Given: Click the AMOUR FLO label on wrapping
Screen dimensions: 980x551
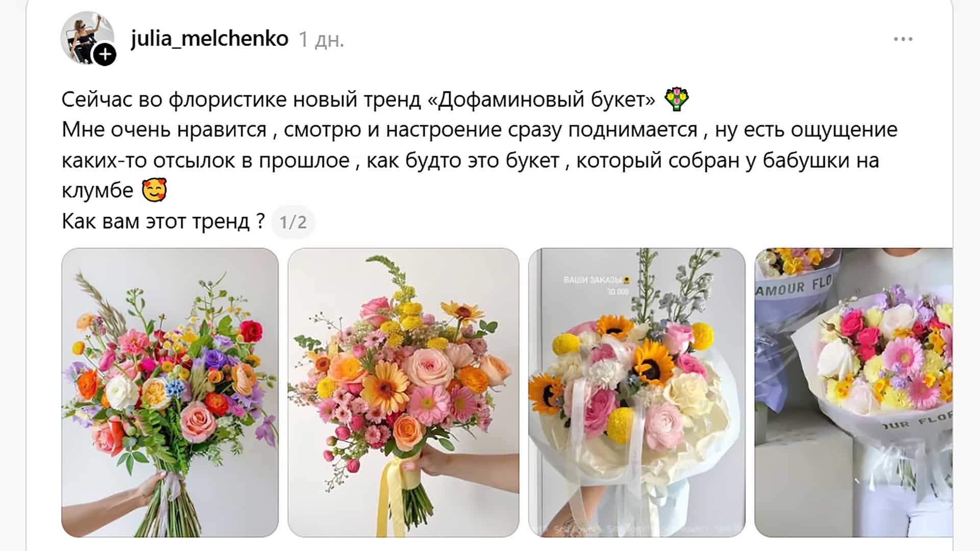Looking at the screenshot, I should [x=794, y=287].
